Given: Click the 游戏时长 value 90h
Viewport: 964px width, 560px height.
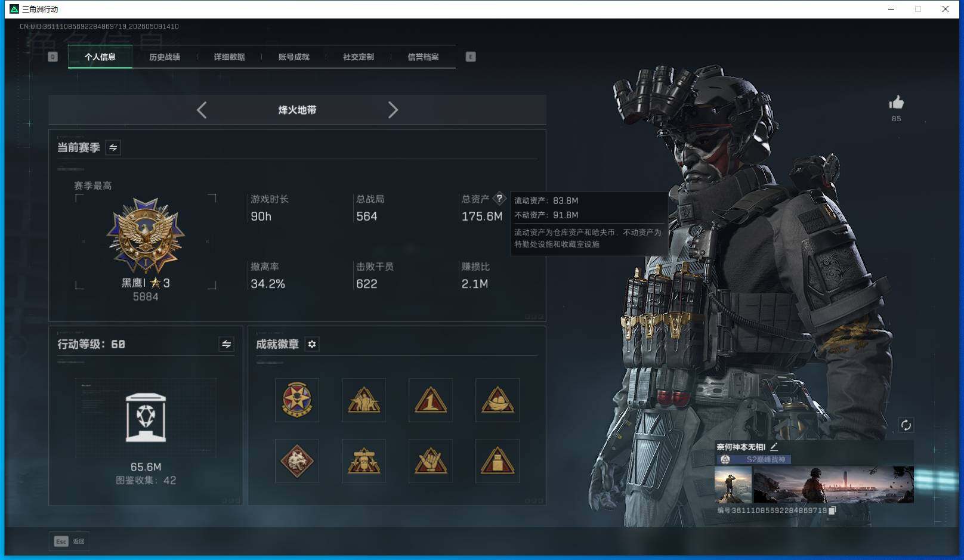Looking at the screenshot, I should [x=261, y=216].
